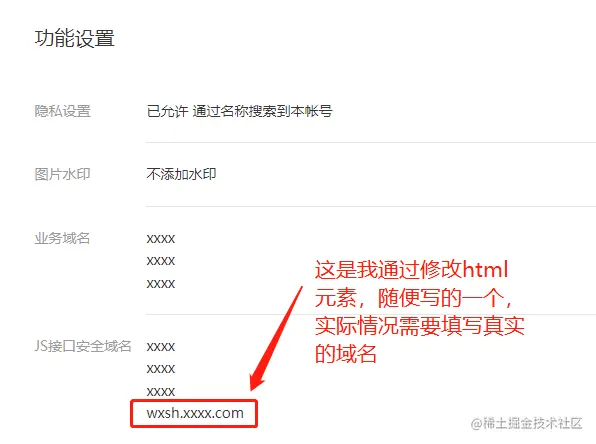Viewport: 596px width, 444px height.
Task: Click first xxxx entry under 业务域名
Action: [x=161, y=239]
